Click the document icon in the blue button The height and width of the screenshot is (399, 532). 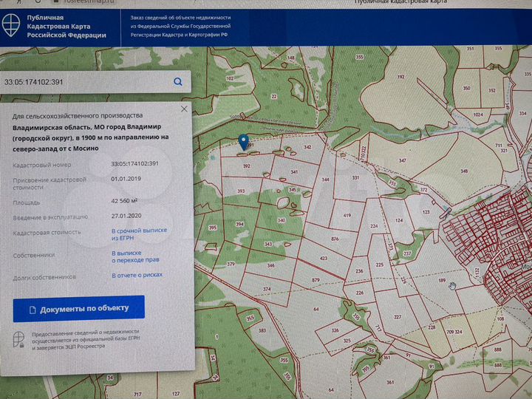point(33,310)
